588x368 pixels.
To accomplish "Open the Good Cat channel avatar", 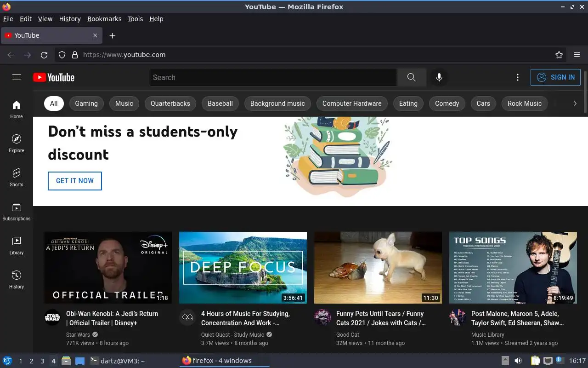I will (x=322, y=317).
